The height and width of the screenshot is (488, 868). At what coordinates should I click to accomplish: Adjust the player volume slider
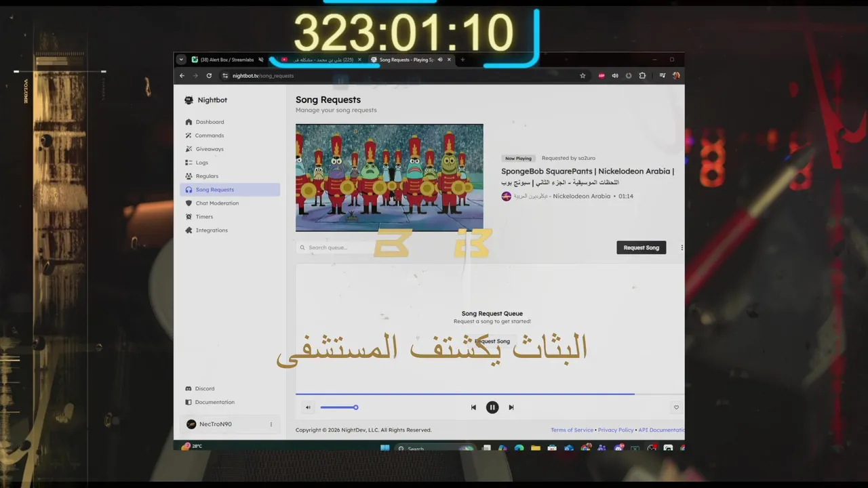coord(339,407)
